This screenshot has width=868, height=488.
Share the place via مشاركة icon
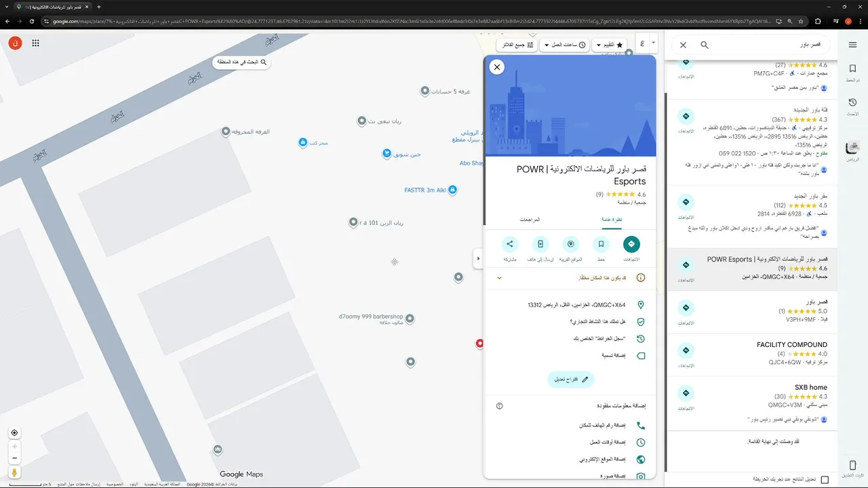click(510, 244)
